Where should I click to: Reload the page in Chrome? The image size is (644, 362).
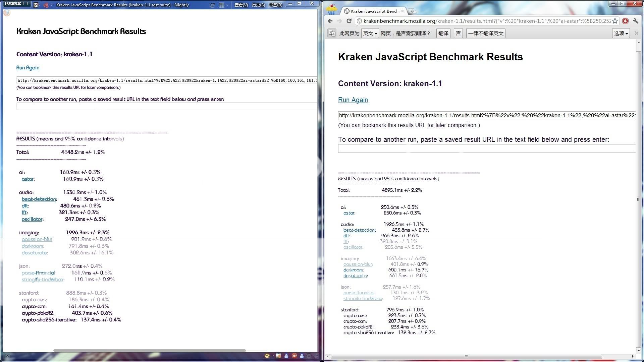349,21
